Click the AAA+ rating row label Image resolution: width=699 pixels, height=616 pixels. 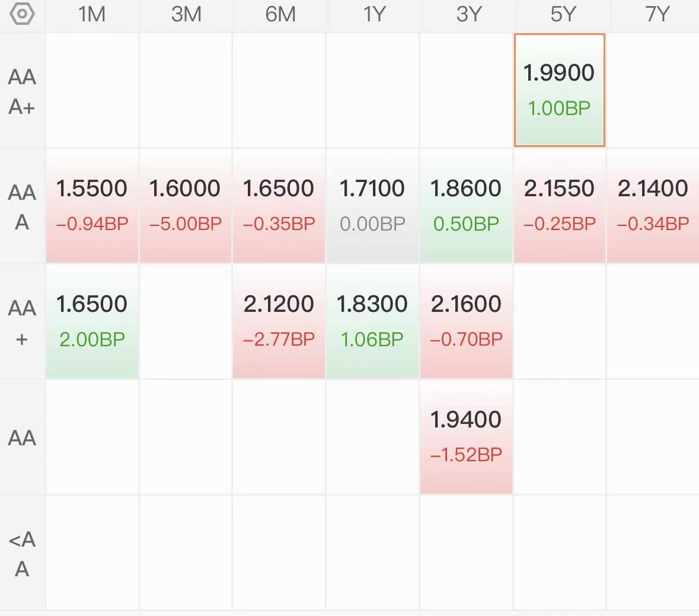[x=23, y=91]
